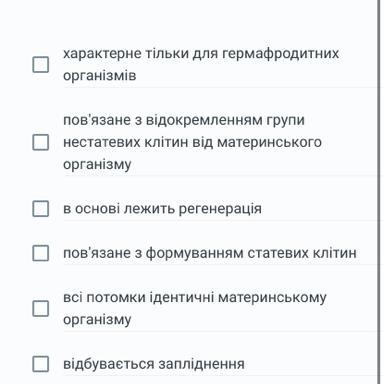Tick the 'пов'язане з відокремленням групи' checkbox
Screen dimensions: 383x384
41,142
